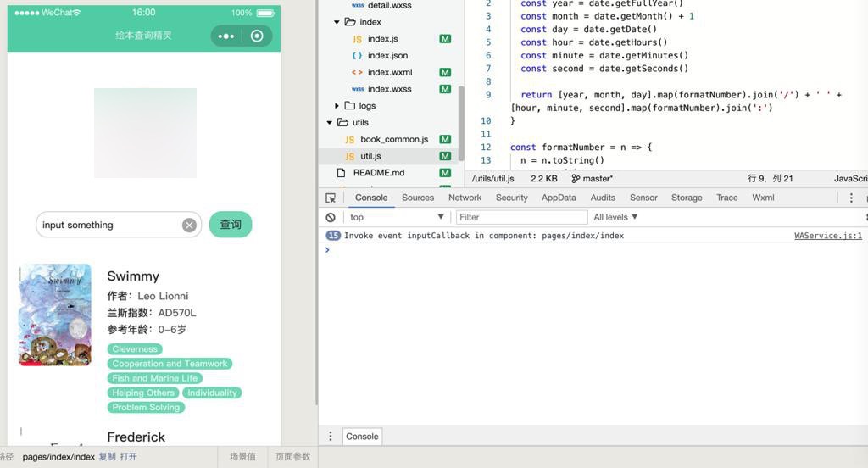The height and width of the screenshot is (468, 868).
Task: Select the inspect element cursor icon
Action: pos(331,198)
